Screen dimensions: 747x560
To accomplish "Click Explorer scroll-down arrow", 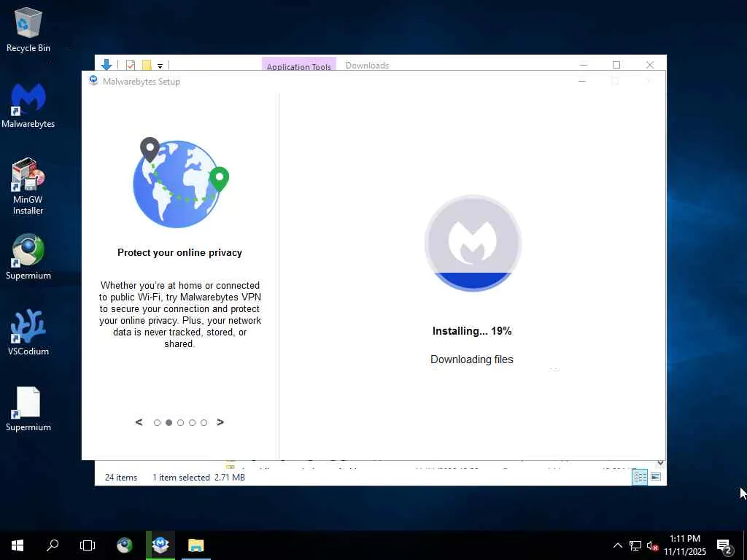I will [660, 463].
